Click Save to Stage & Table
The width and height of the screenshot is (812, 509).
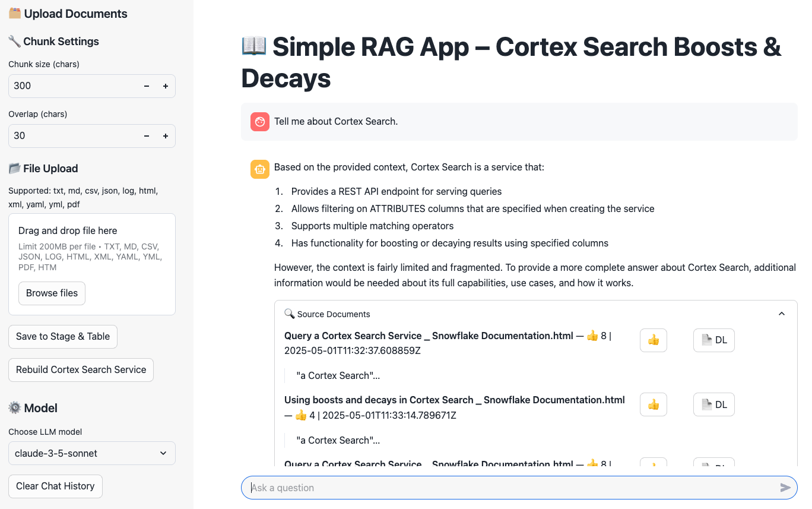pyautogui.click(x=63, y=336)
